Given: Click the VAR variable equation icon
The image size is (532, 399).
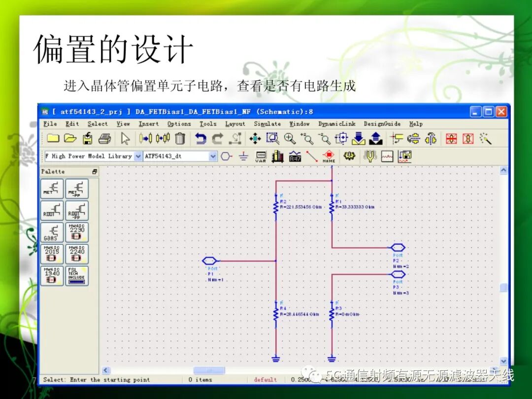Looking at the screenshot, I should tap(261, 157).
